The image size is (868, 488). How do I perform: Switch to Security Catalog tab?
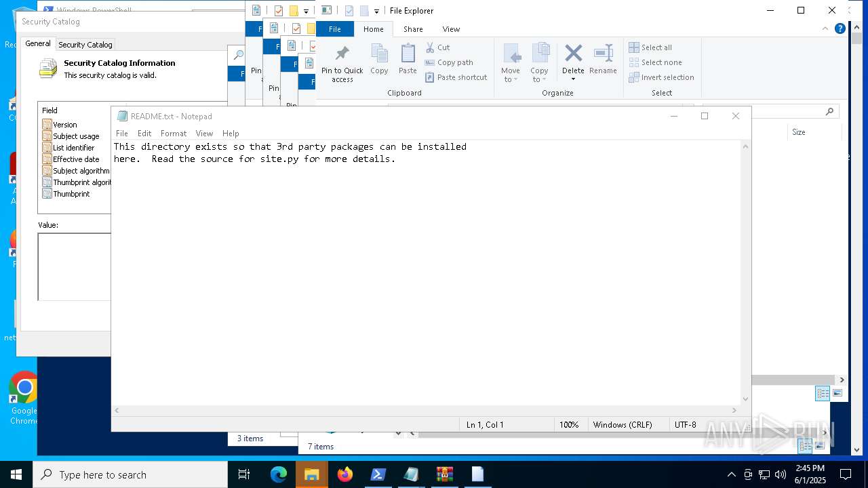coord(85,45)
